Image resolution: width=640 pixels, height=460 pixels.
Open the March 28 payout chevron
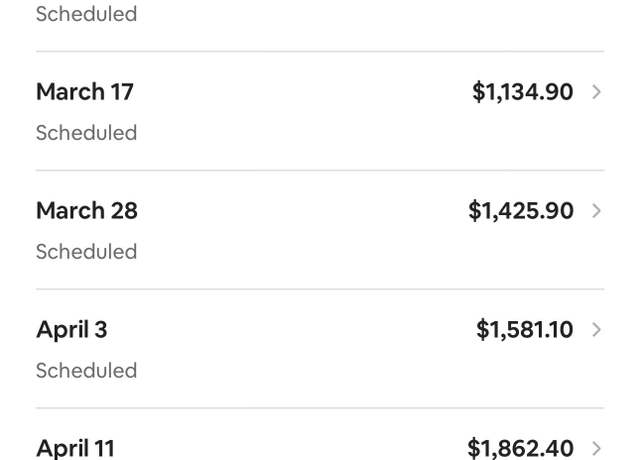point(596,211)
